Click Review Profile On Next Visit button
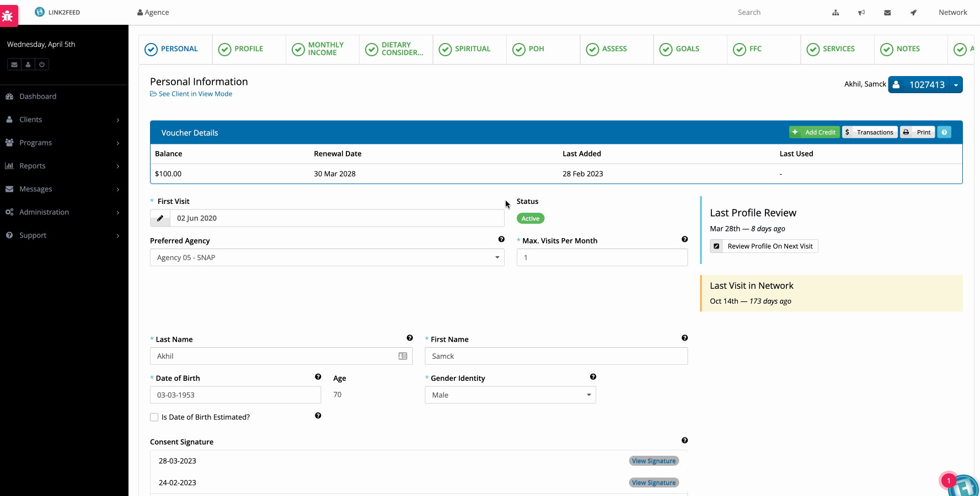Viewport: 980px width, 496px height. click(764, 246)
